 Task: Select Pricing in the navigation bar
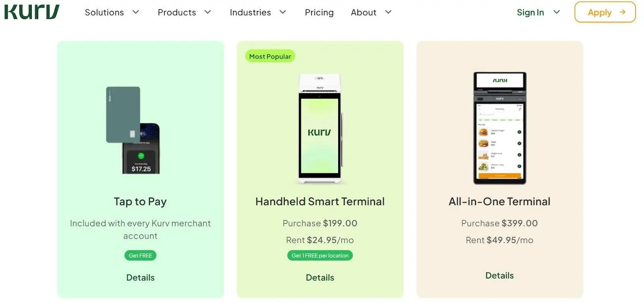pyautogui.click(x=319, y=12)
